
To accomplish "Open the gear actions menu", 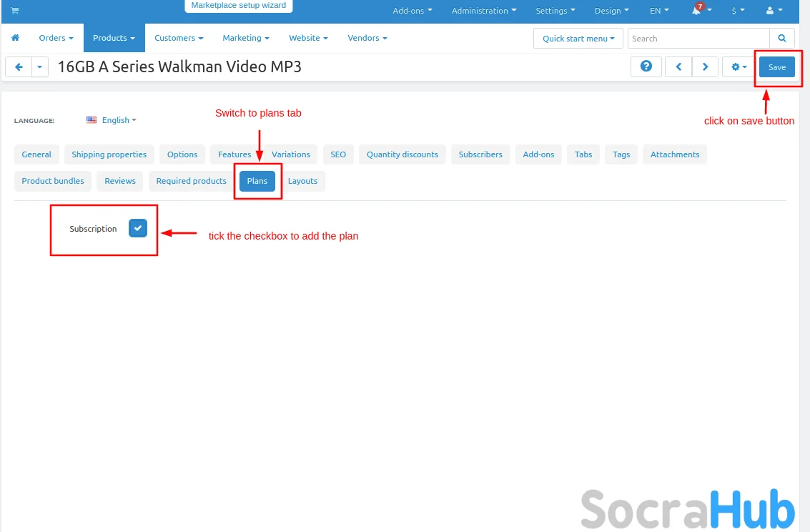I will [739, 66].
